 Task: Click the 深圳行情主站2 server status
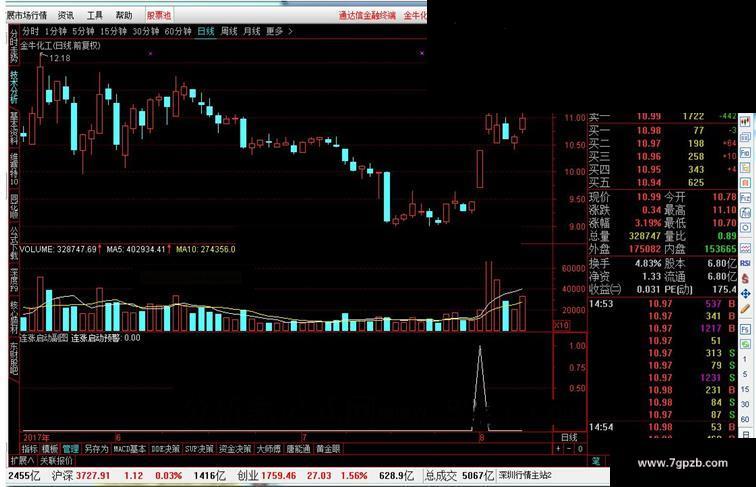coord(525,475)
